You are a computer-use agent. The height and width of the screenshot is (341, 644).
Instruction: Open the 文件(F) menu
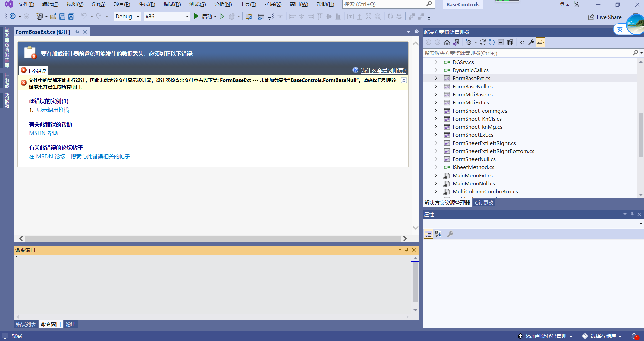(26, 4)
